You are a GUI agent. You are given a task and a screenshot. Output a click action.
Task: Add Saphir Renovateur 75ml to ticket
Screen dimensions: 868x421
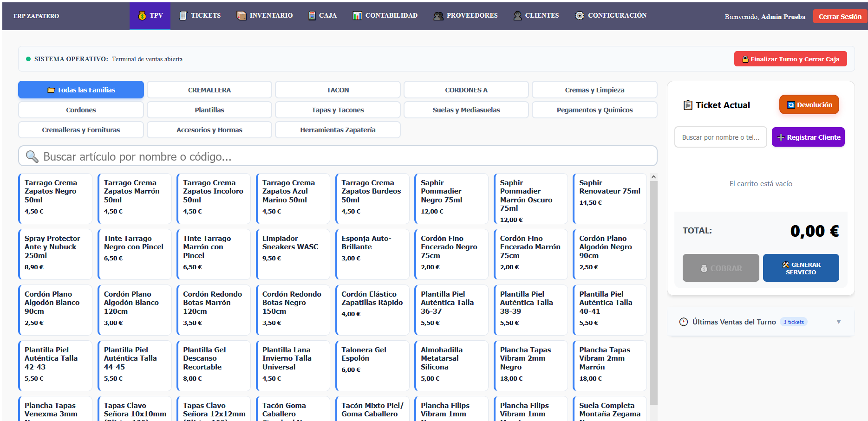pyautogui.click(x=610, y=199)
